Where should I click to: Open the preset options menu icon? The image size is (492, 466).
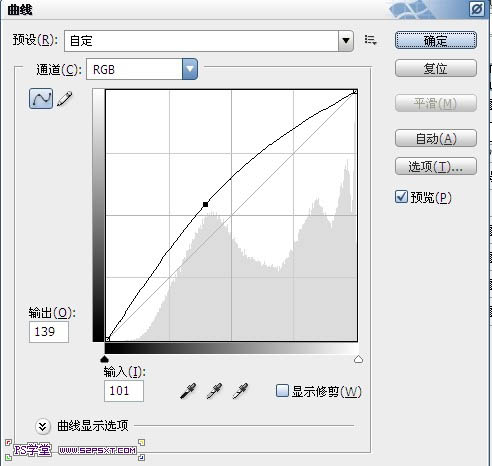point(370,40)
